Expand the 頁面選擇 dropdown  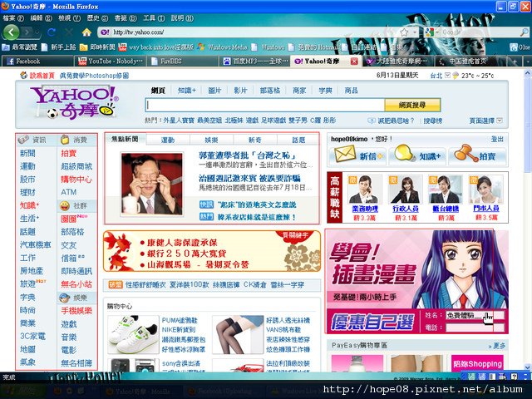(500, 121)
